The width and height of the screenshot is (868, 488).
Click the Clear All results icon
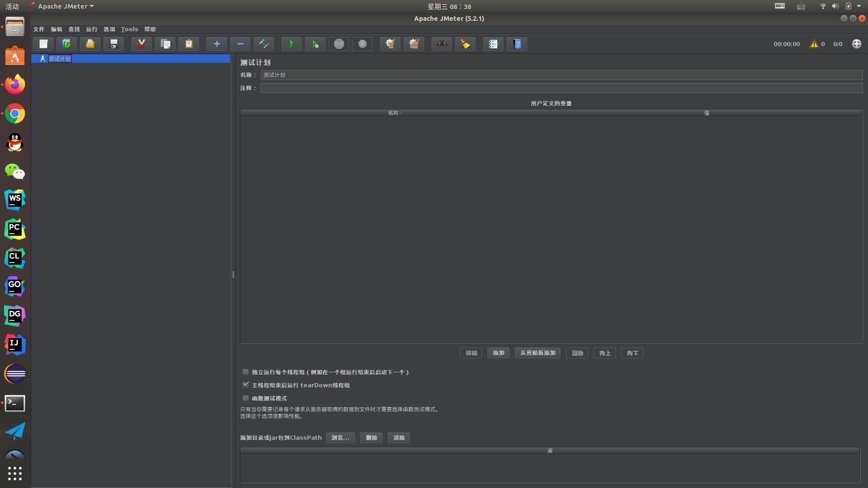pyautogui.click(x=414, y=44)
